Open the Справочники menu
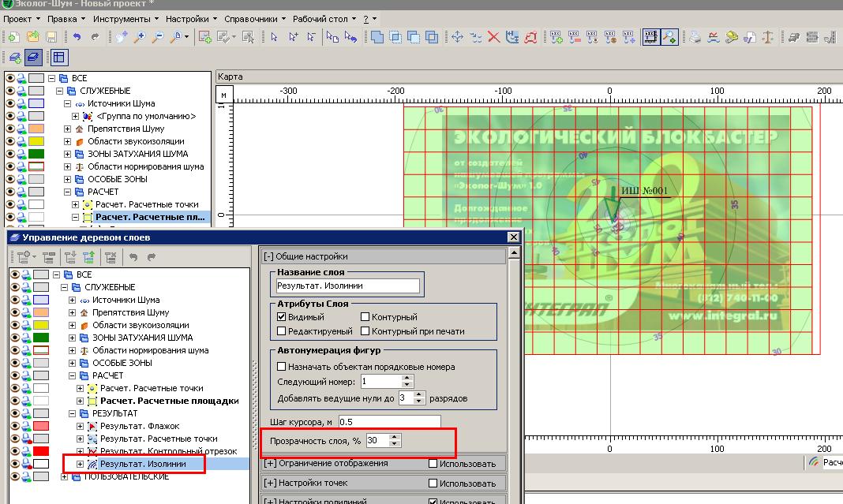The width and height of the screenshot is (843, 504). [253, 18]
